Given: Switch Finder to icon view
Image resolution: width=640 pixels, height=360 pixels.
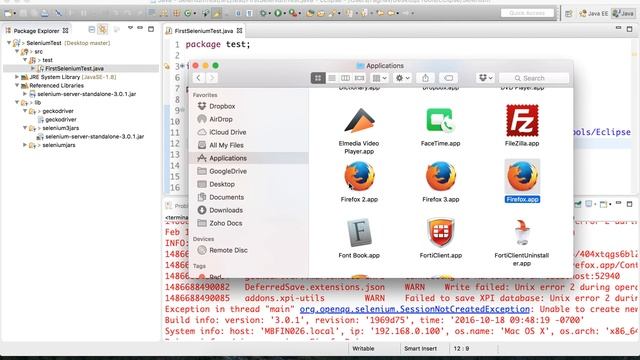Looking at the screenshot, I should click(318, 78).
